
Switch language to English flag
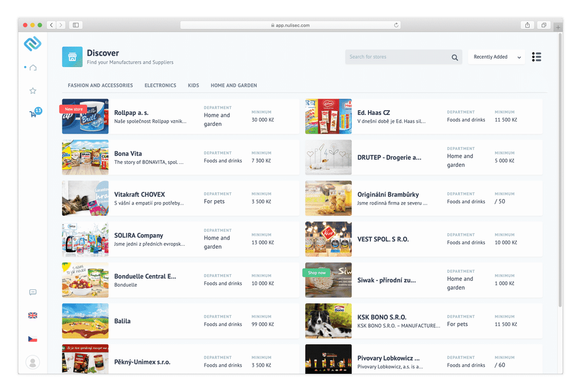click(x=33, y=315)
